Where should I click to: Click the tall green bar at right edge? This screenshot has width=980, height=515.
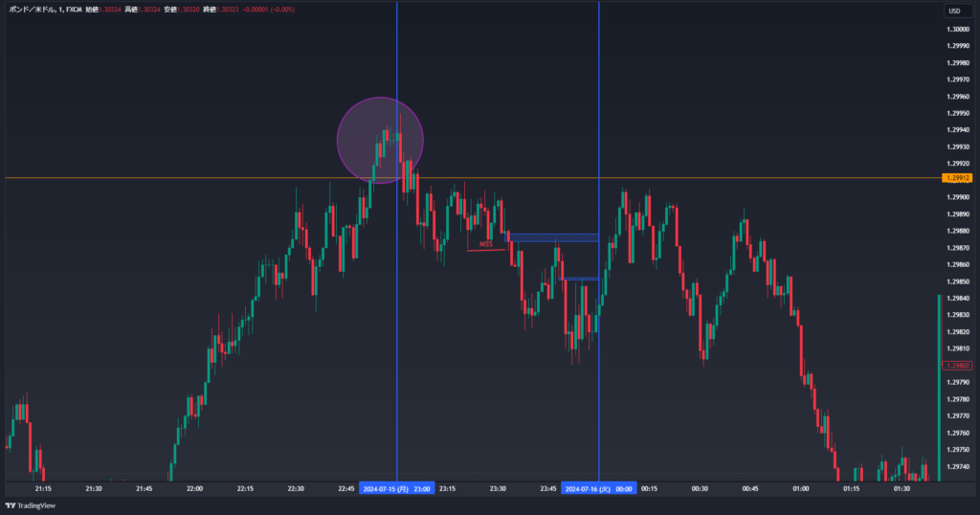tap(938, 383)
